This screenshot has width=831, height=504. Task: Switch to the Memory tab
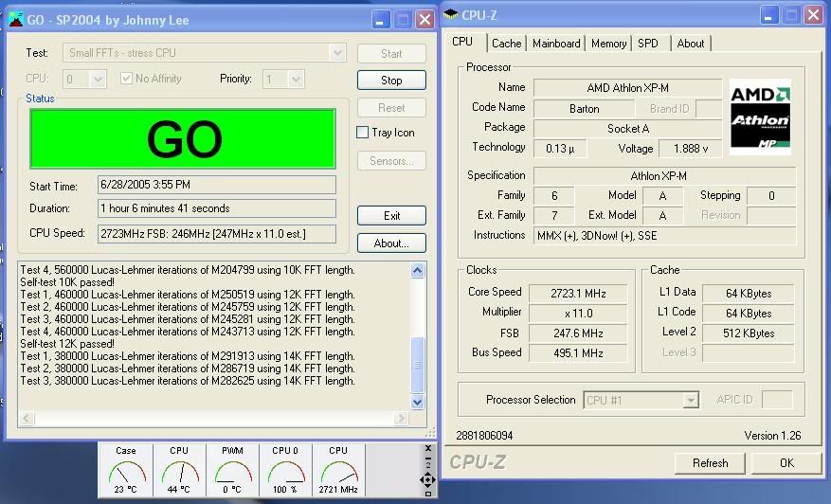pyautogui.click(x=608, y=44)
